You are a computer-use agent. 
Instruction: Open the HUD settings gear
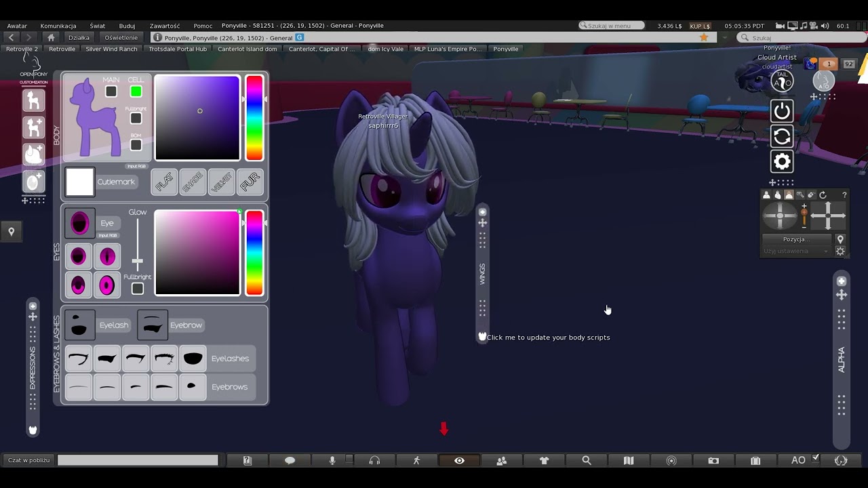click(x=782, y=161)
